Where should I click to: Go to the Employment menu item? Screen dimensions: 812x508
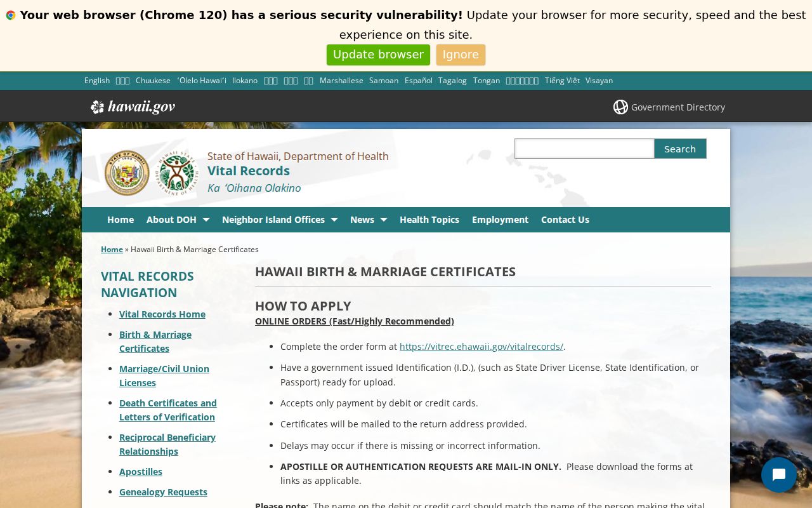click(500, 220)
